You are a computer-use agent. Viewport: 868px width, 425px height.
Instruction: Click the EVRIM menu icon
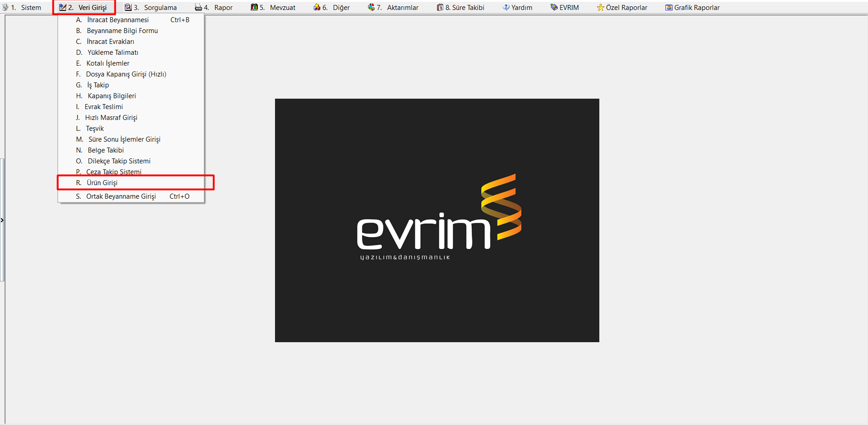[x=554, y=8]
